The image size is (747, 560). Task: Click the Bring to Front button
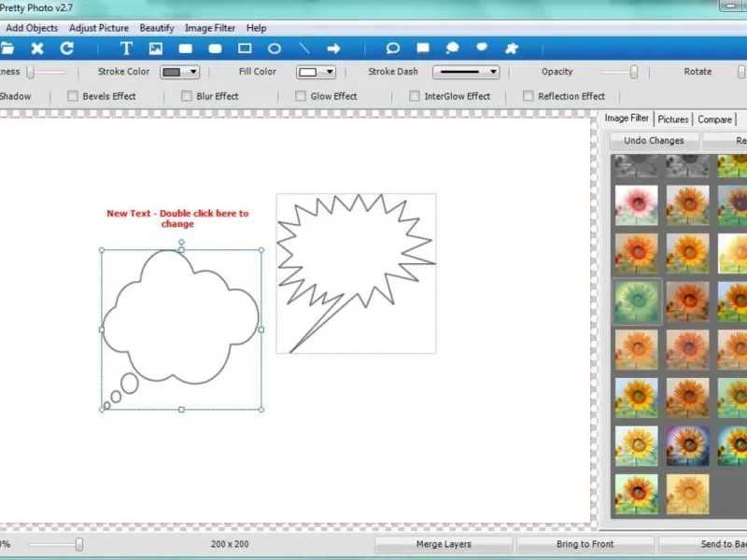pyautogui.click(x=585, y=544)
